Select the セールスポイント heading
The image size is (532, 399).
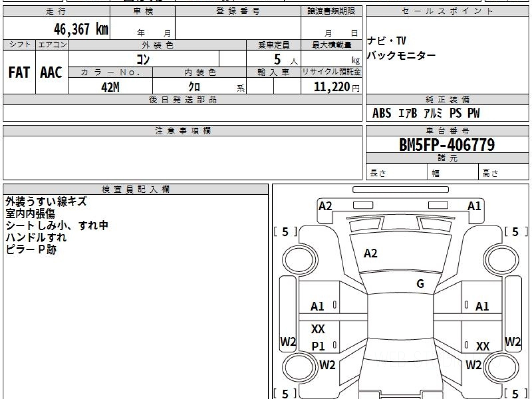(447, 12)
